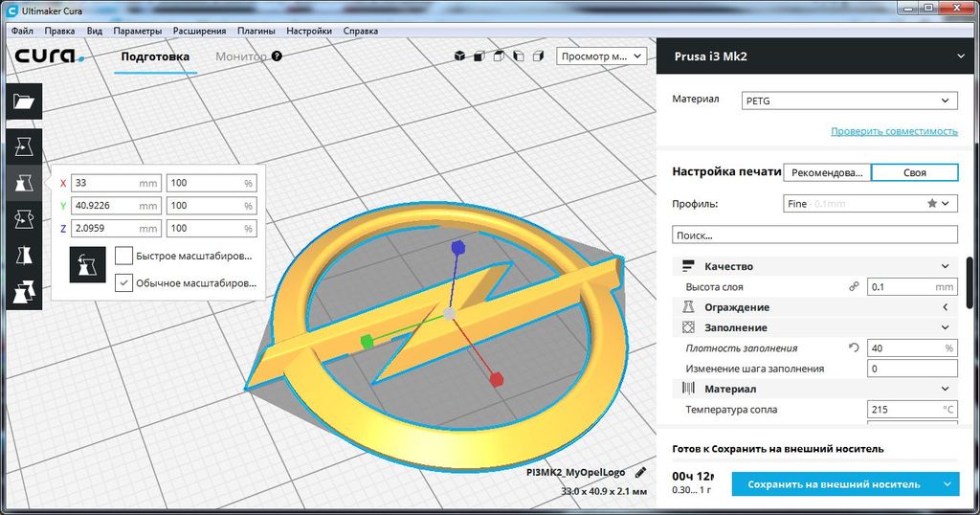
Task: Switch to 3D perspective camera view icon
Action: [x=459, y=56]
